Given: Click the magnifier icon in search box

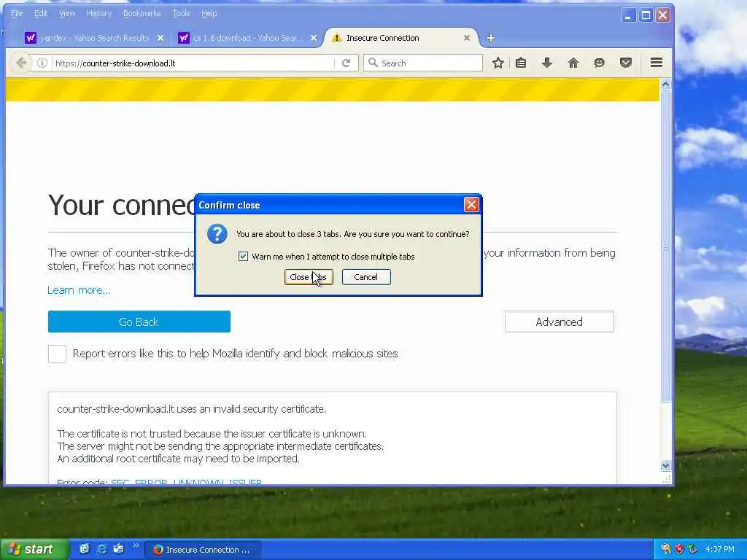Looking at the screenshot, I should point(373,63).
